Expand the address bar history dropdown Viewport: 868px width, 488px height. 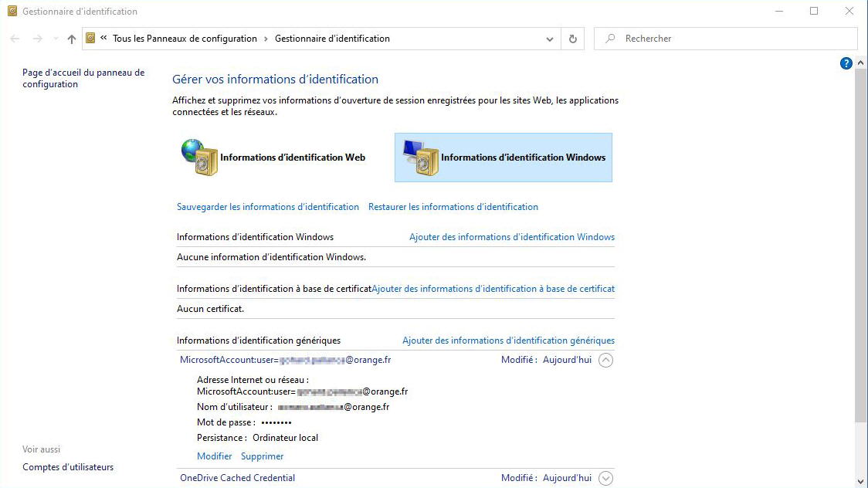[550, 39]
